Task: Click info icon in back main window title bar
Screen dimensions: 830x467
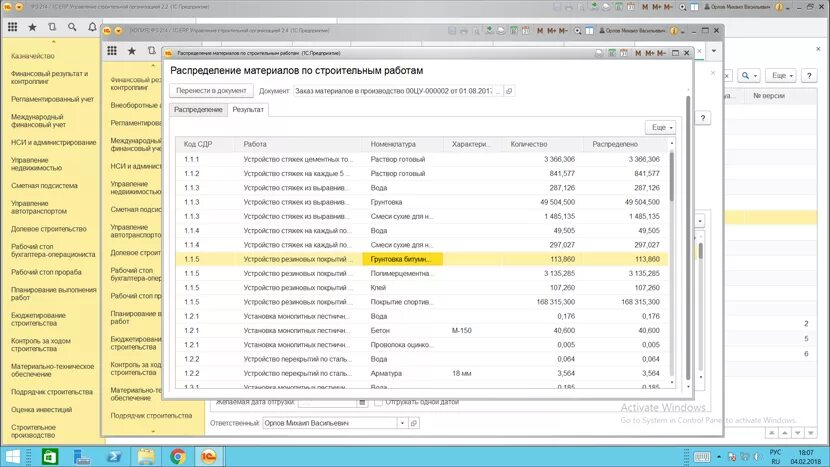Action: click(779, 7)
